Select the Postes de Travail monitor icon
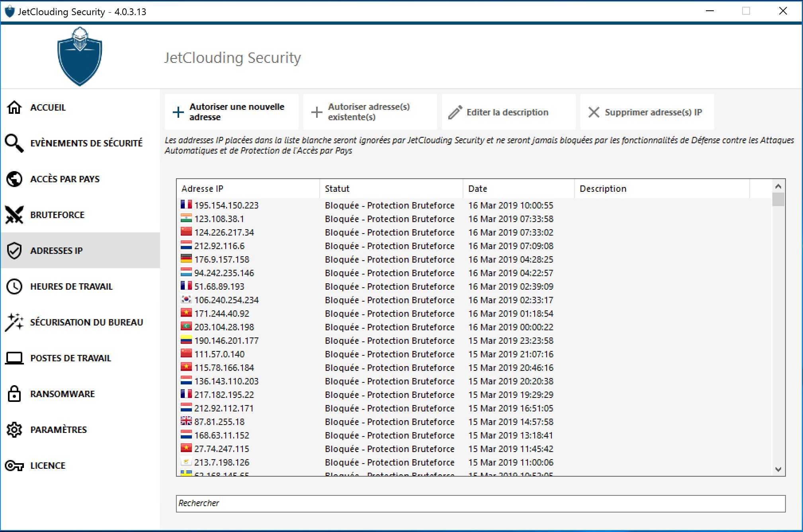This screenshot has height=532, width=803. click(14, 358)
